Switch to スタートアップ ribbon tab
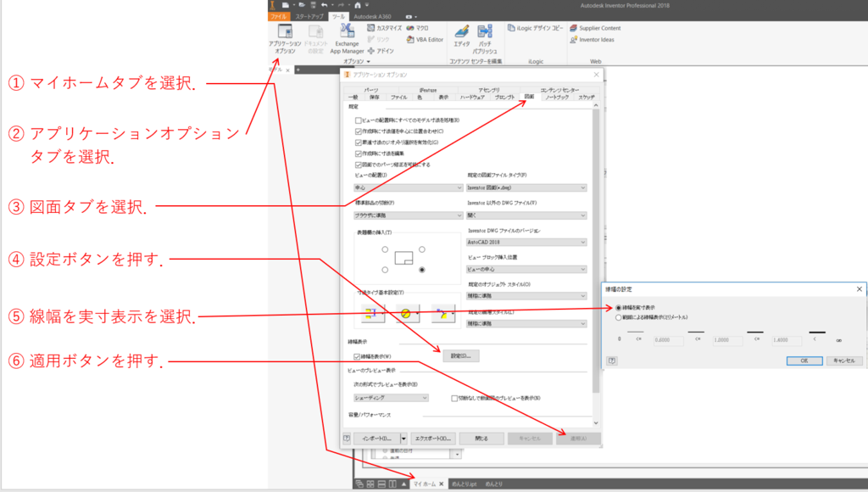 point(309,17)
